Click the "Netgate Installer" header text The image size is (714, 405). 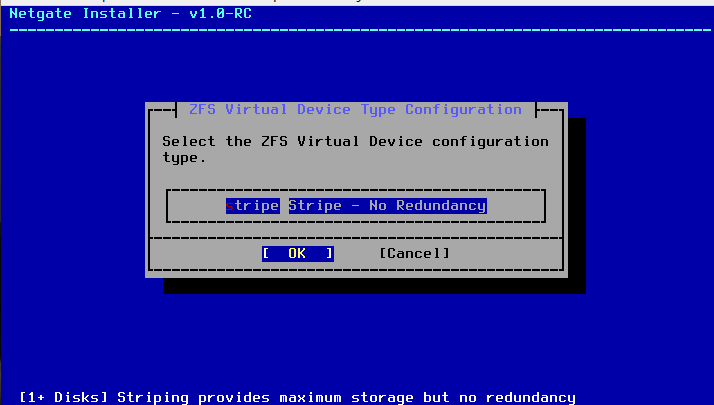pyautogui.click(x=85, y=14)
